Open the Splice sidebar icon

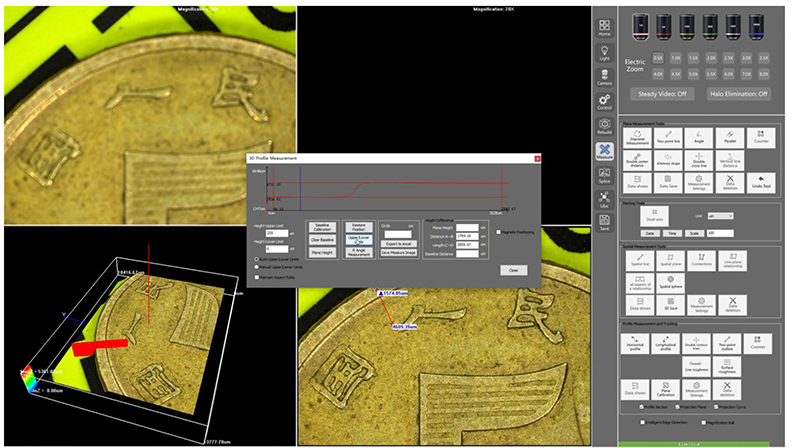[604, 176]
